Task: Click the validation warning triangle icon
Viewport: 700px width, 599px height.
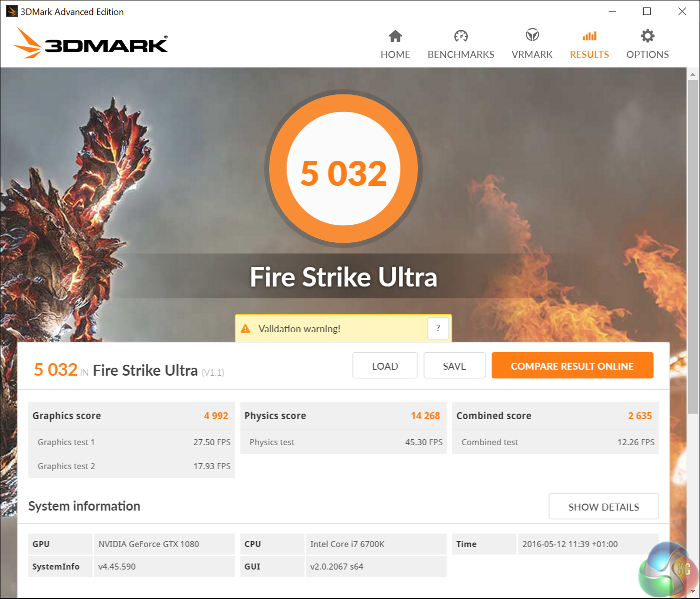Action: 246,328
